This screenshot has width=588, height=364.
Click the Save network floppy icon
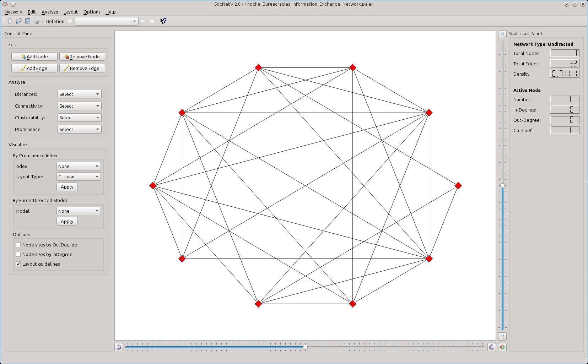pos(28,21)
